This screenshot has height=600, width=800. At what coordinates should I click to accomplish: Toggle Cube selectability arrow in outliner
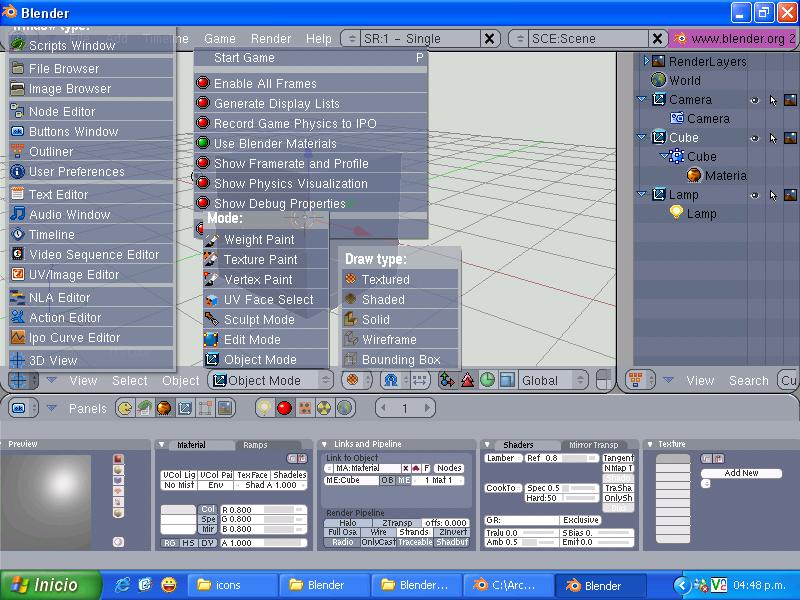pyautogui.click(x=773, y=138)
